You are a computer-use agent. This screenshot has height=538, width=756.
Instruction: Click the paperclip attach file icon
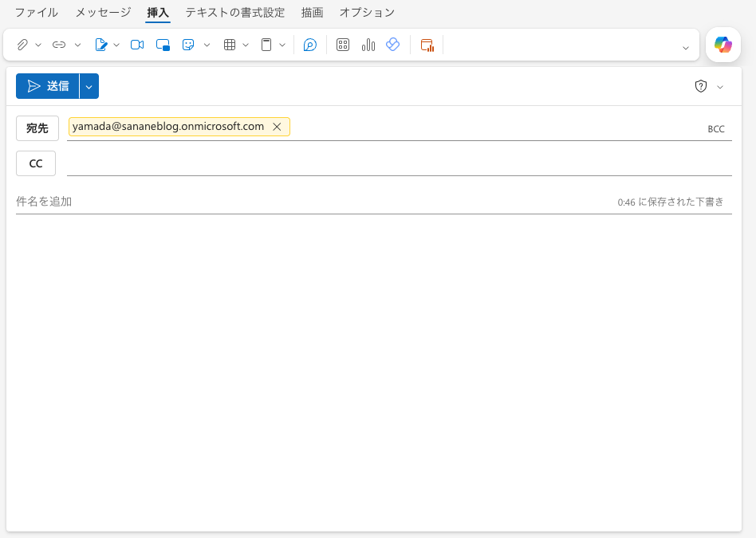22,45
